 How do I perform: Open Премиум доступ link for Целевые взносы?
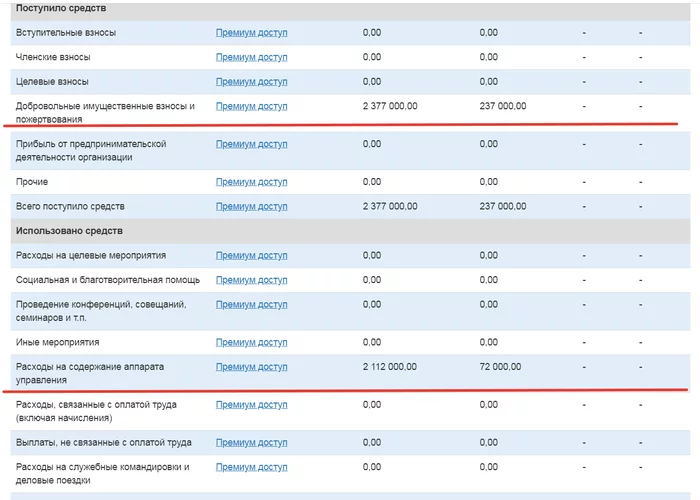(x=251, y=82)
